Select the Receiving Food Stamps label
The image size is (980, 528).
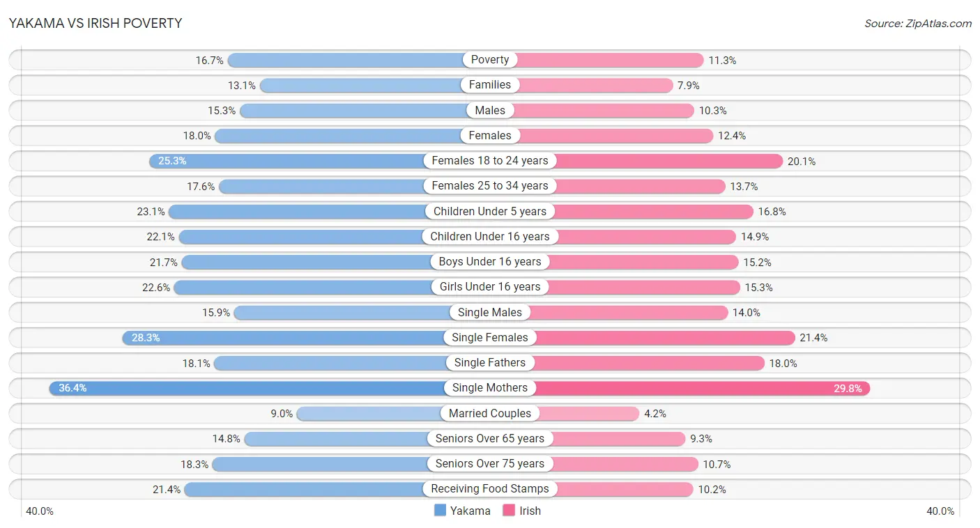pos(490,489)
